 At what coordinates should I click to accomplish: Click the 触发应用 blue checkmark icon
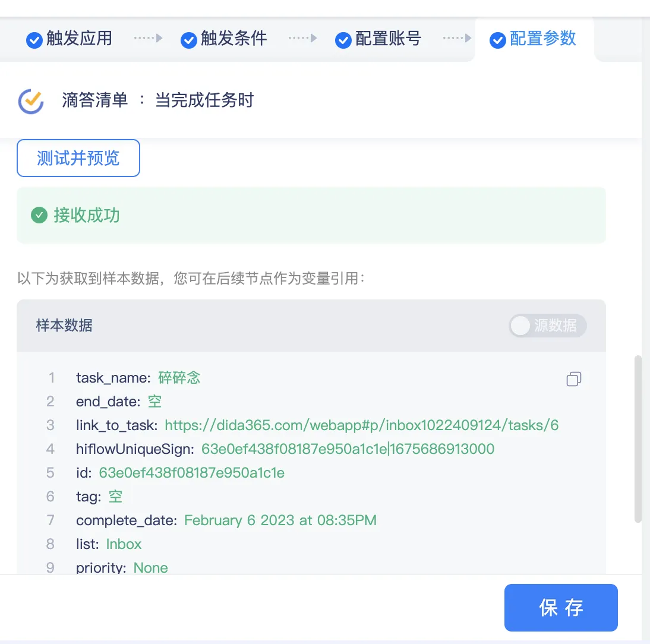click(x=34, y=40)
